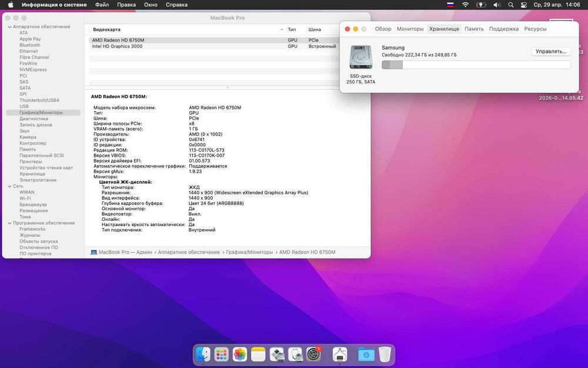Click MacBook Pro — Админ in path bar
This screenshot has width=588, height=368.
[125, 253]
